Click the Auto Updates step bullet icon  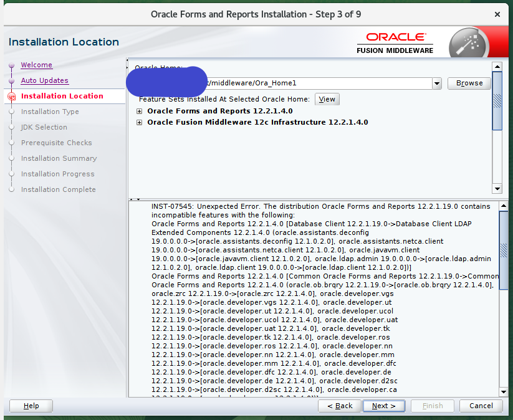coord(11,81)
